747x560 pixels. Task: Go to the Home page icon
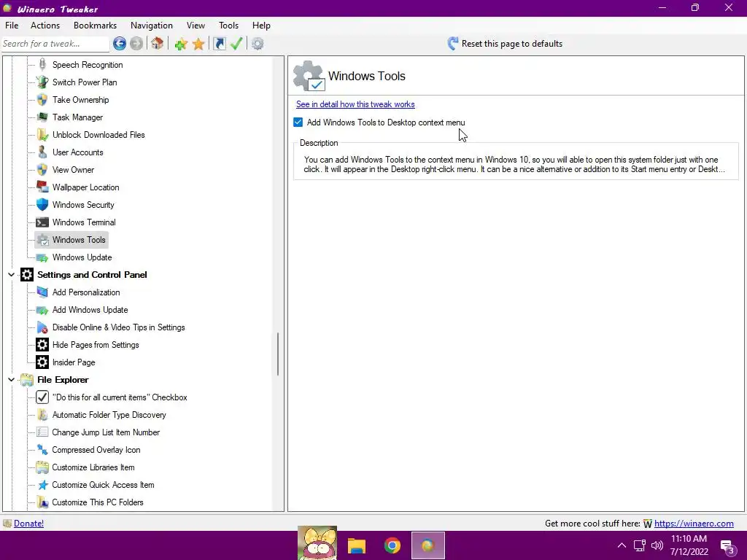(x=158, y=44)
